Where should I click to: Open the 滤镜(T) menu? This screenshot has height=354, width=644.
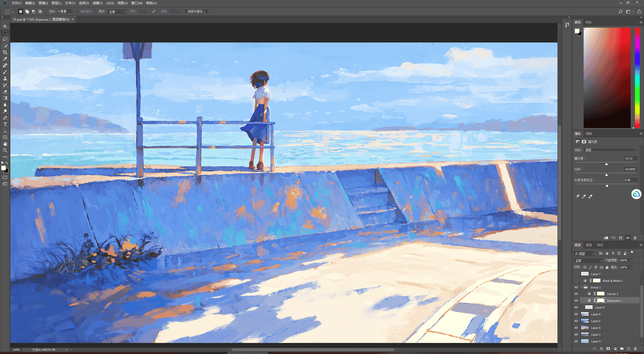pos(97,3)
